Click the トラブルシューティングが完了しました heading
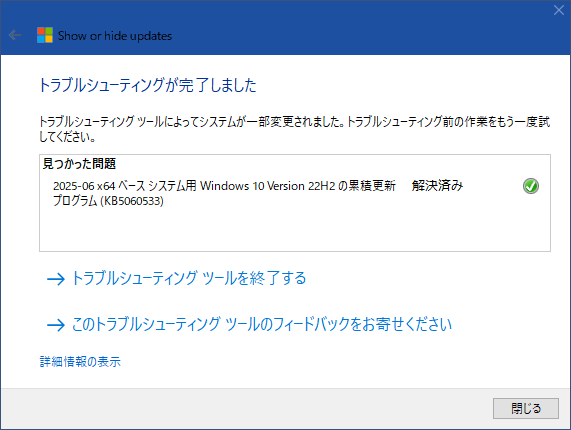The height and width of the screenshot is (430, 571). [148, 85]
